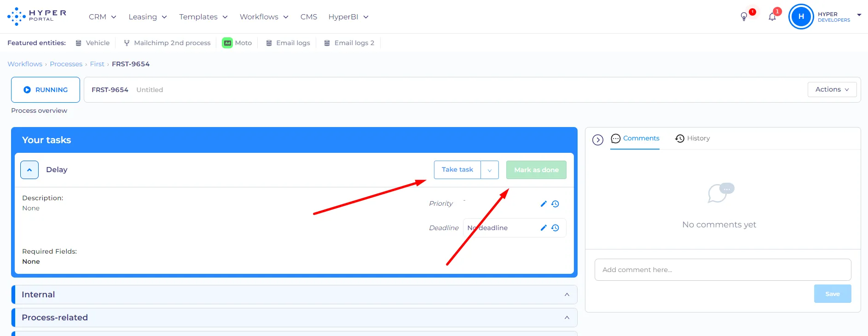The height and width of the screenshot is (336, 868).
Task: Collapse the Process-related section
Action: (x=567, y=318)
